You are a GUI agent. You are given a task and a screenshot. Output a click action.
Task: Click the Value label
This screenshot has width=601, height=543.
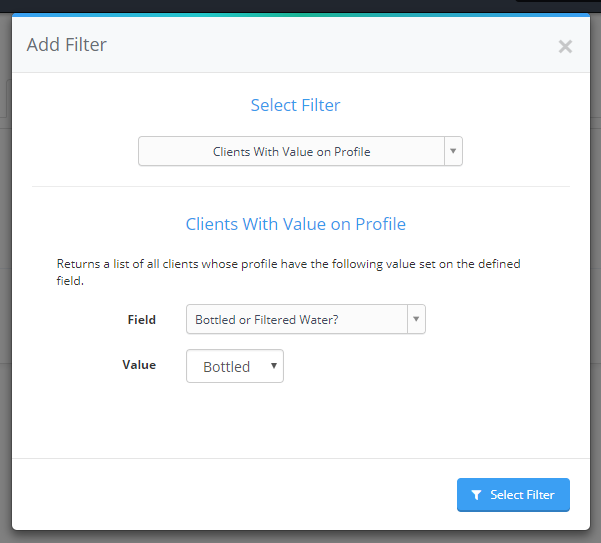(x=139, y=364)
